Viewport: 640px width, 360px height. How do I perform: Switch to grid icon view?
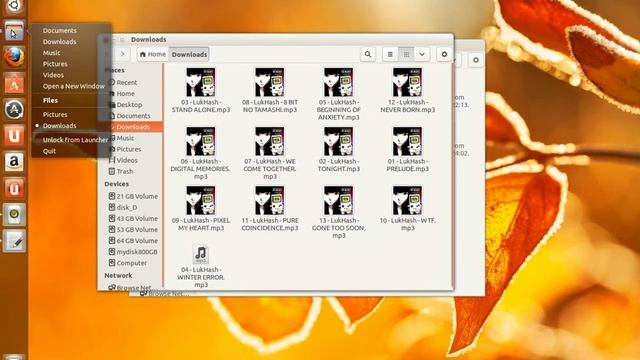tap(406, 54)
